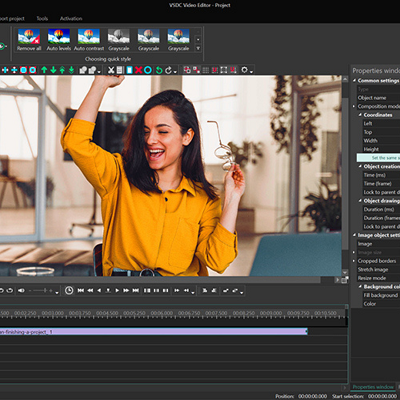Image resolution: width=400 pixels, height=400 pixels.
Task: Select the Top coordinate property
Action: point(381,132)
